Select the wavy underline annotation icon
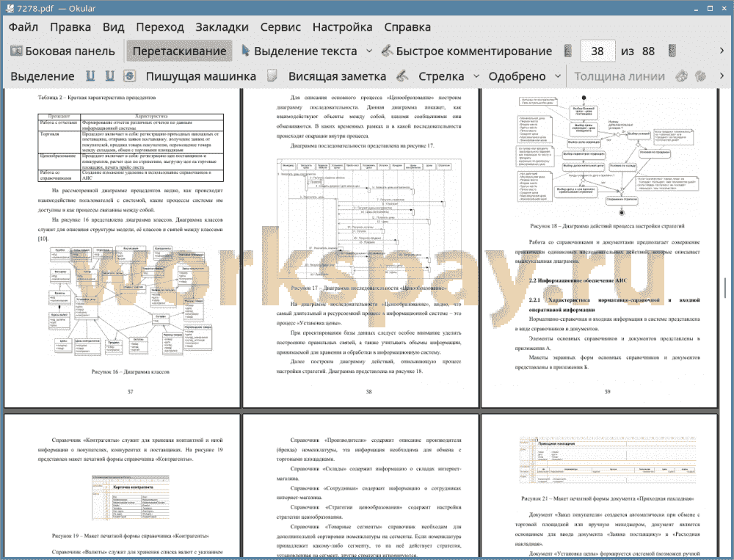Image resolution: width=734 pixels, height=560 pixels. coord(109,76)
